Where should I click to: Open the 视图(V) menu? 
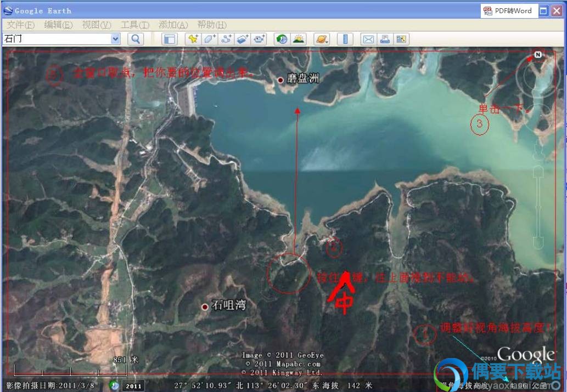(x=97, y=25)
